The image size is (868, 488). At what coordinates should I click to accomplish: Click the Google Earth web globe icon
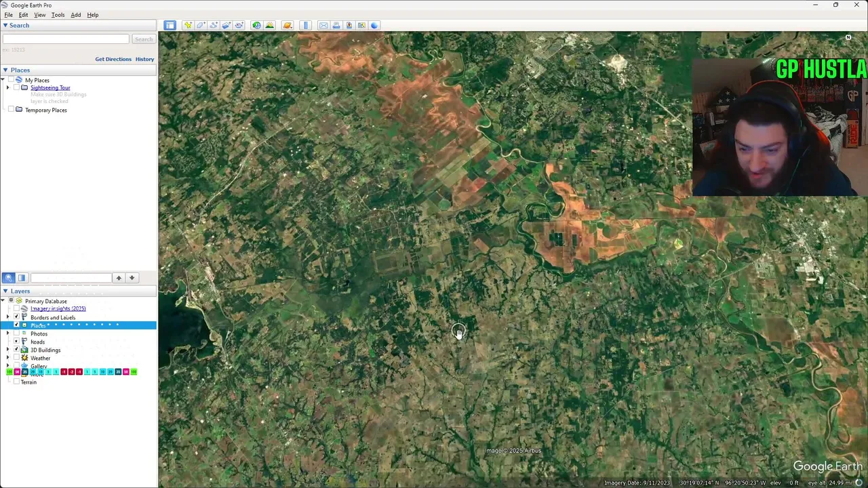pyautogui.click(x=374, y=25)
